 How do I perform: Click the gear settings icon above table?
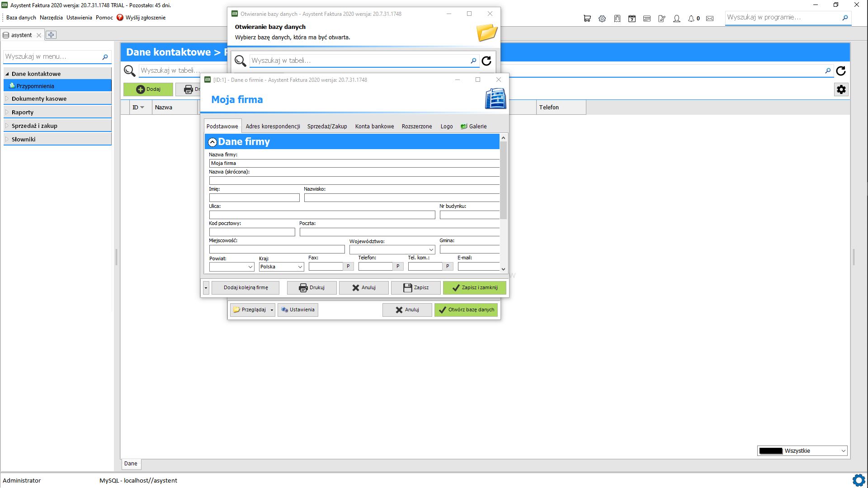(841, 89)
